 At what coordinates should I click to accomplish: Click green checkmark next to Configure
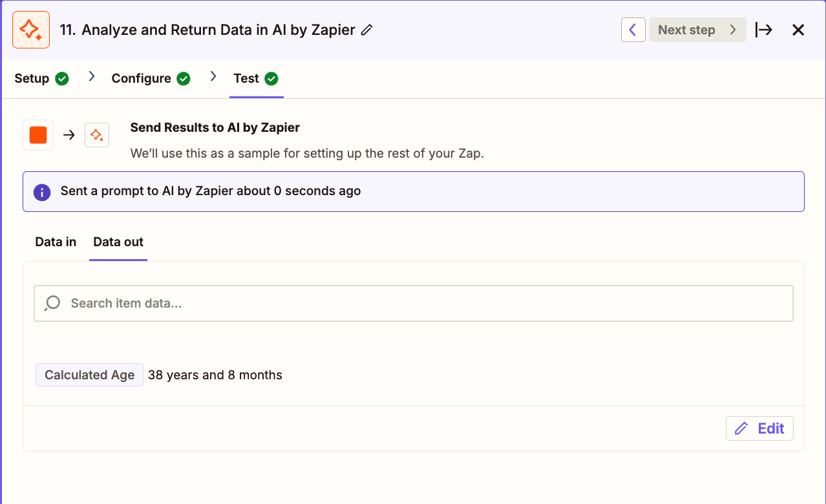click(x=184, y=79)
